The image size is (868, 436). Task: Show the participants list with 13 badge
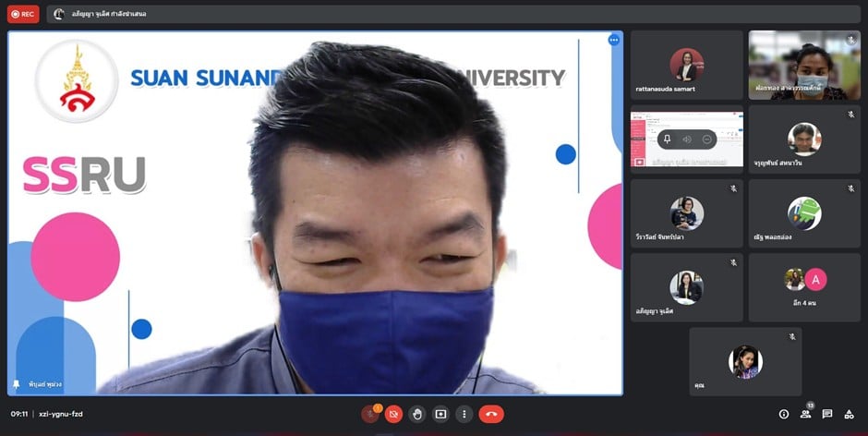coord(805,414)
